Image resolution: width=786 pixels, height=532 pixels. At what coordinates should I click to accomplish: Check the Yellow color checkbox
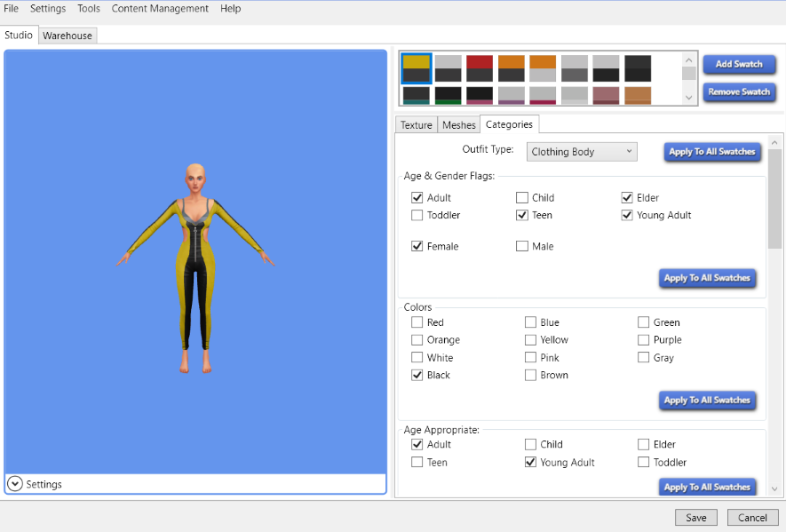pos(530,340)
